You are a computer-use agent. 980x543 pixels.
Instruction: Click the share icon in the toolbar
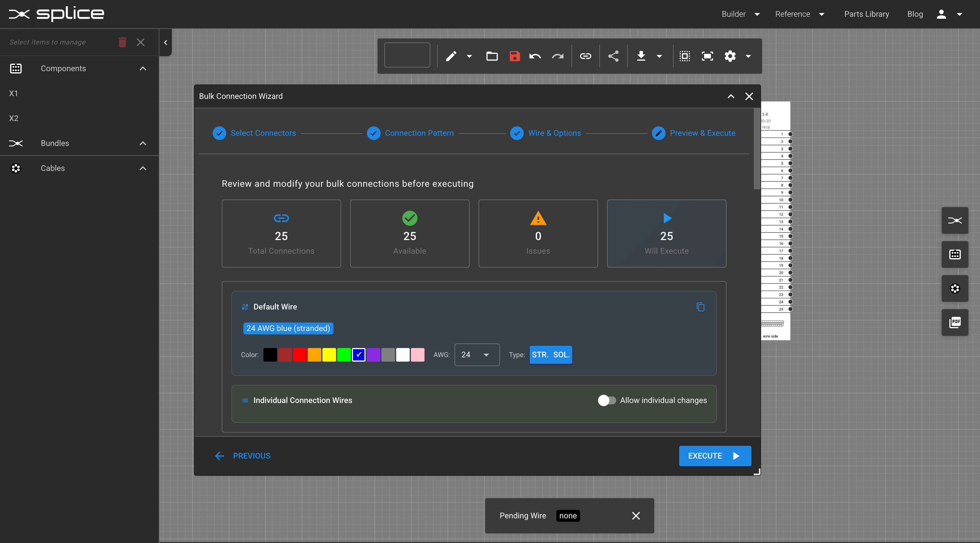(613, 56)
